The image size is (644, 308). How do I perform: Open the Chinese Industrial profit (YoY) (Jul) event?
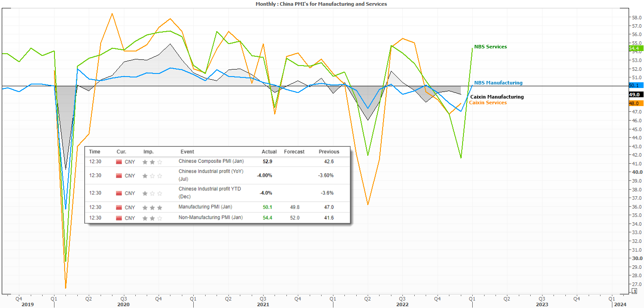click(211, 175)
